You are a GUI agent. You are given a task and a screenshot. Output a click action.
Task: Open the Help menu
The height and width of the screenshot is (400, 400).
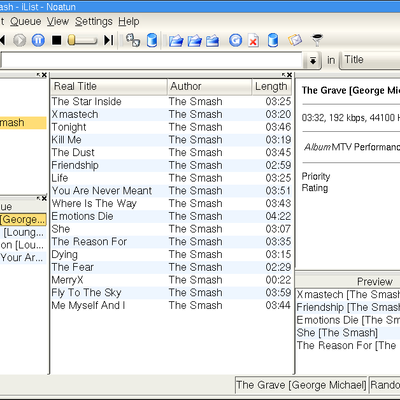[129, 22]
